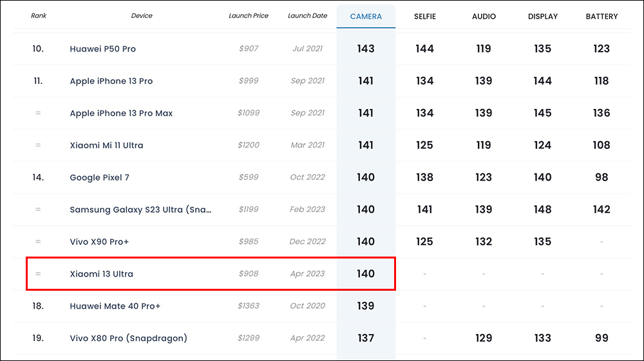The height and width of the screenshot is (361, 644).
Task: Open the Google Pixel 7 link
Action: click(x=99, y=178)
